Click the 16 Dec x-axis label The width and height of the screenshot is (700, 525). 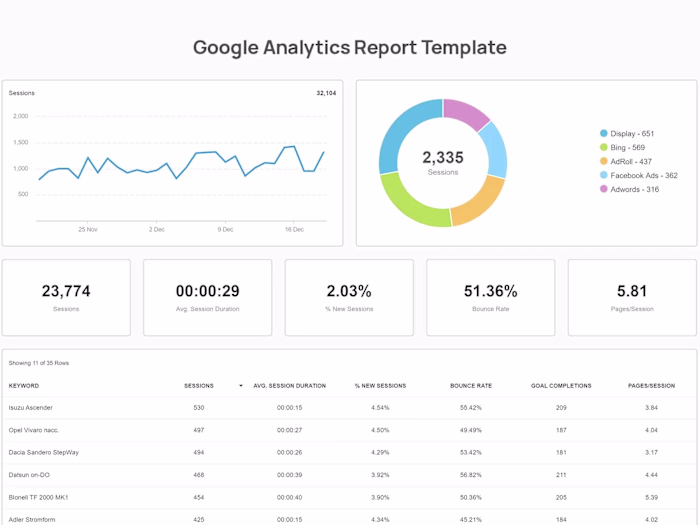click(x=294, y=229)
